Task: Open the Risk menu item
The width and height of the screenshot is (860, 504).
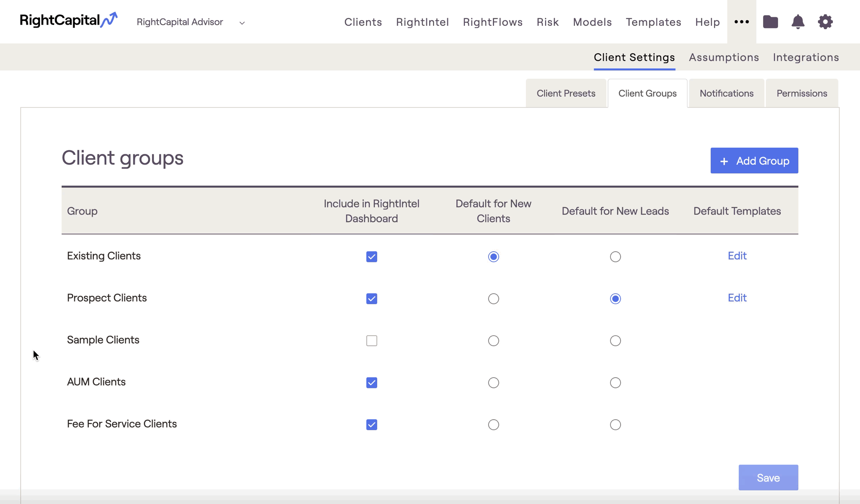Action: (x=547, y=22)
